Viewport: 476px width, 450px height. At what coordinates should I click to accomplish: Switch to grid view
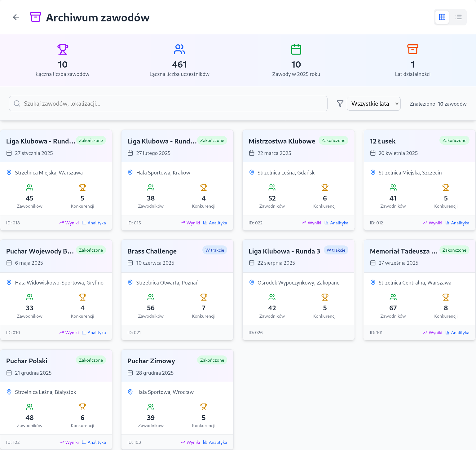tap(442, 17)
